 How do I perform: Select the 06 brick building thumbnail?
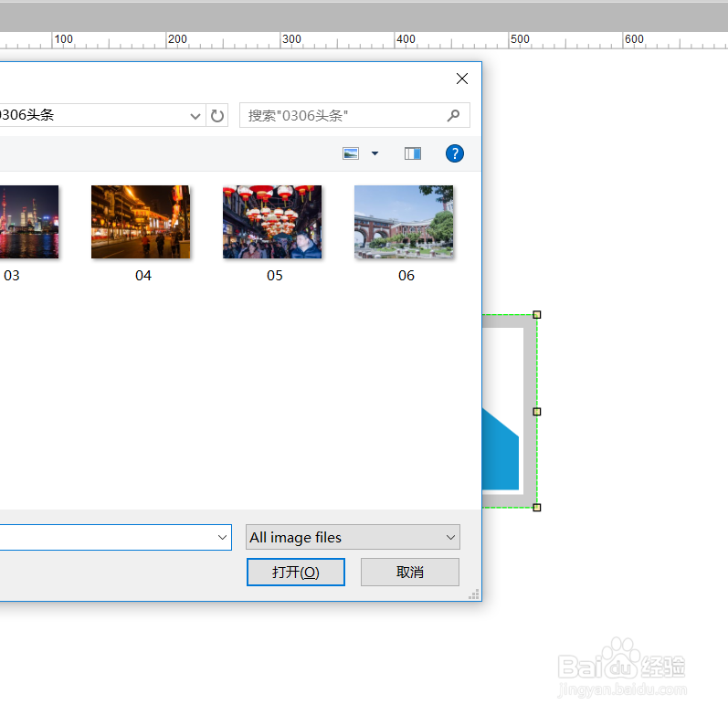tap(404, 222)
